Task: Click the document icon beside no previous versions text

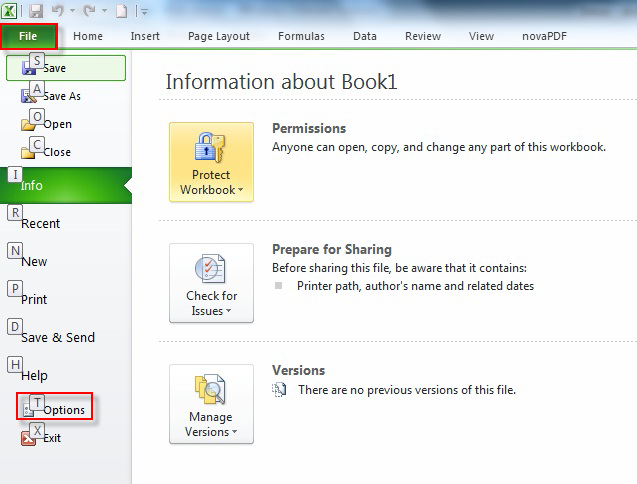Action: coord(279,390)
